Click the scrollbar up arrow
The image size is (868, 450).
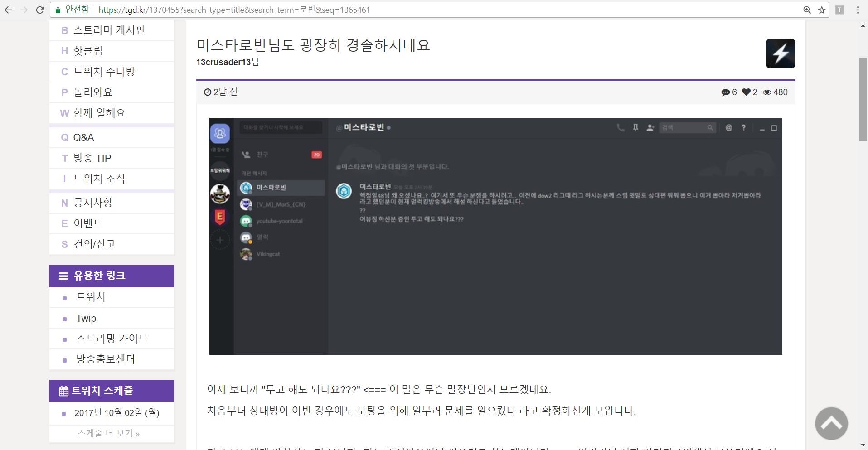pyautogui.click(x=863, y=26)
